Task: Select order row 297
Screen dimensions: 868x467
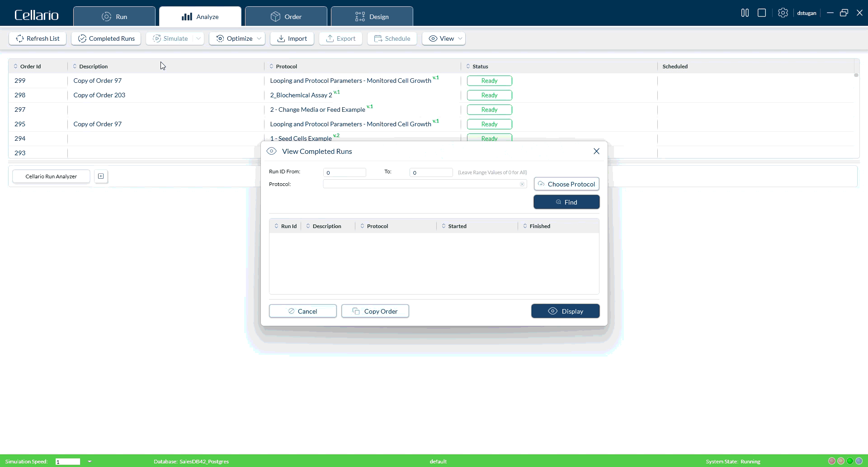Action: (x=431, y=110)
